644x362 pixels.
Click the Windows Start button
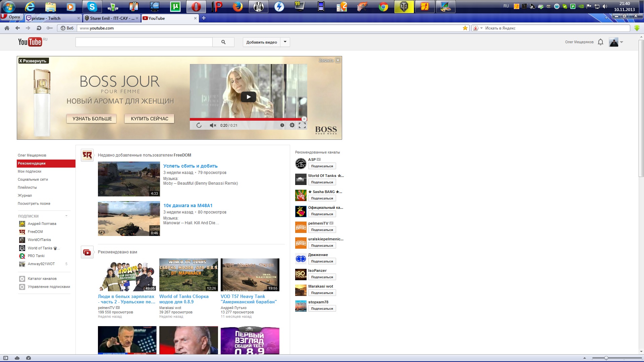coord(9,7)
